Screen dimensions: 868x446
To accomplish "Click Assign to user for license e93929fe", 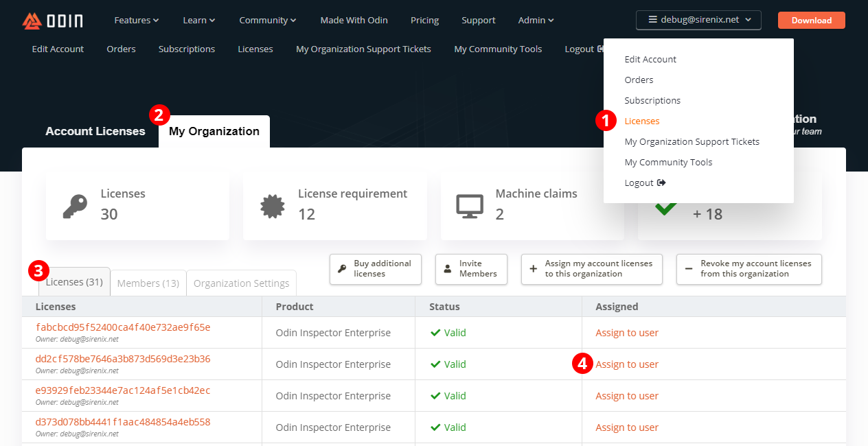I will coord(627,396).
